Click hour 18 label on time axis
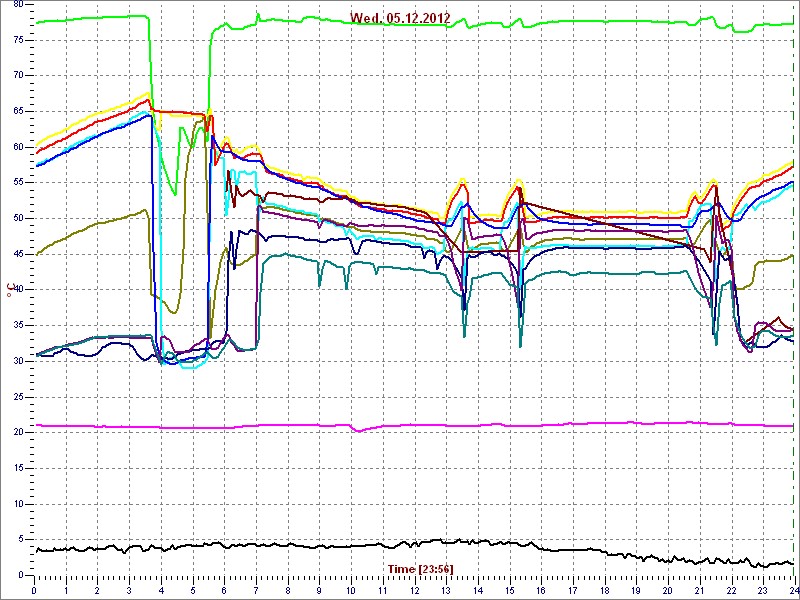 point(605,588)
